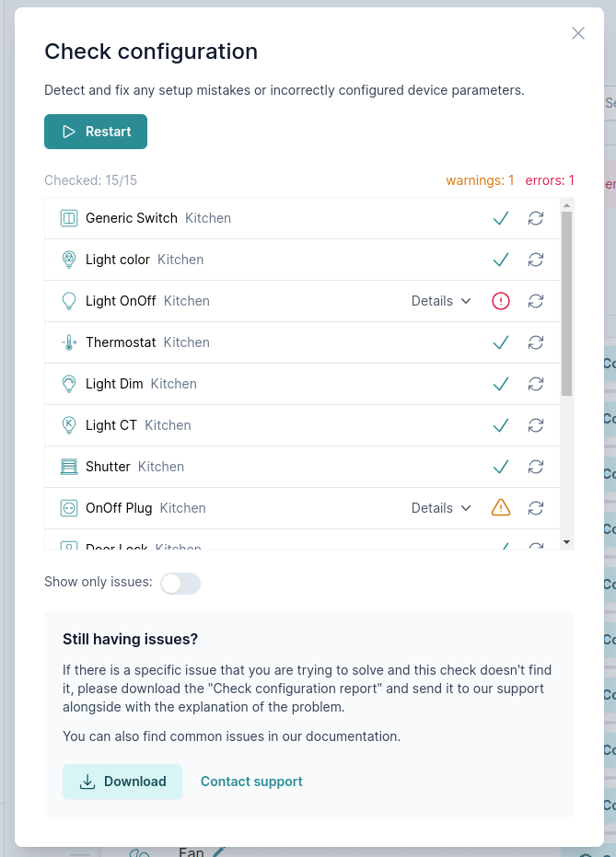Close the Check configuration dialog

click(x=578, y=33)
